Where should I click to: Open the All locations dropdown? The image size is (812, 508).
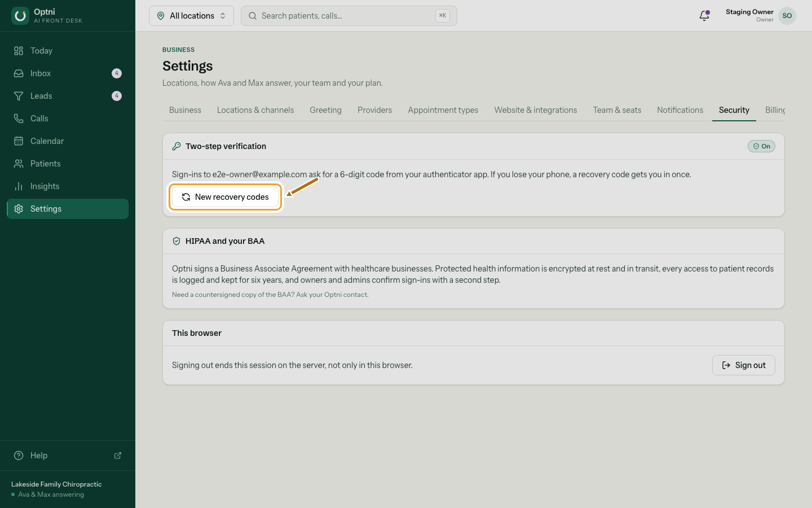click(191, 16)
